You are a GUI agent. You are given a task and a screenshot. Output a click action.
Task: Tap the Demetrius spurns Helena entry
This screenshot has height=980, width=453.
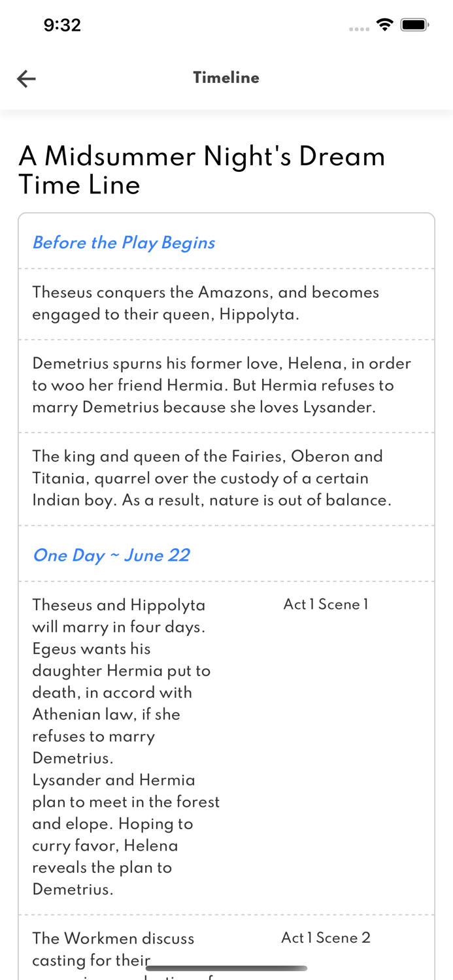tap(221, 385)
